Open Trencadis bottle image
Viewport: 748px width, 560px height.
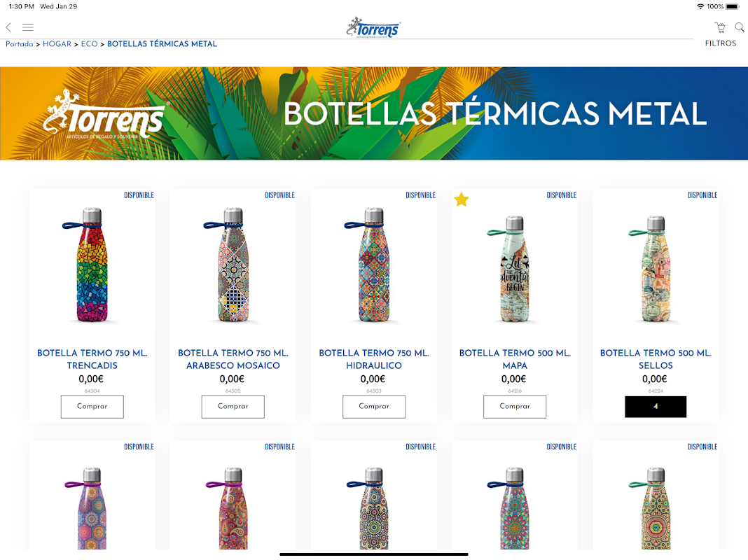pyautogui.click(x=92, y=265)
